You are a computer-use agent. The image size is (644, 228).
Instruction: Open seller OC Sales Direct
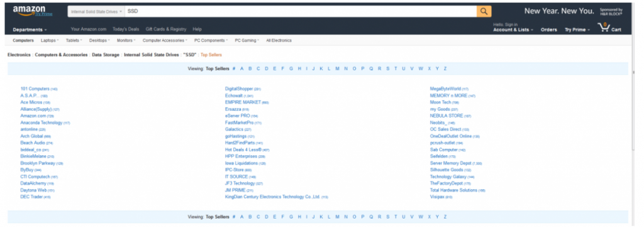pos(446,129)
